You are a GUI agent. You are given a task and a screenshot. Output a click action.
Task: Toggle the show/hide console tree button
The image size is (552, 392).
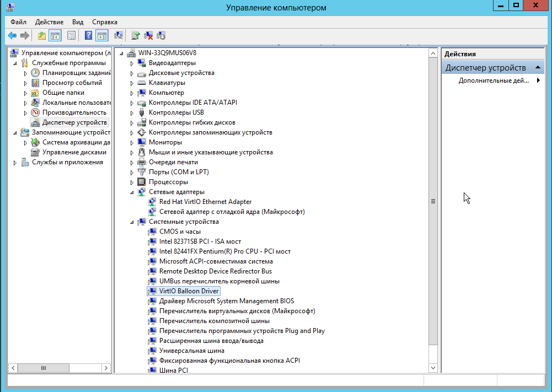coord(55,36)
